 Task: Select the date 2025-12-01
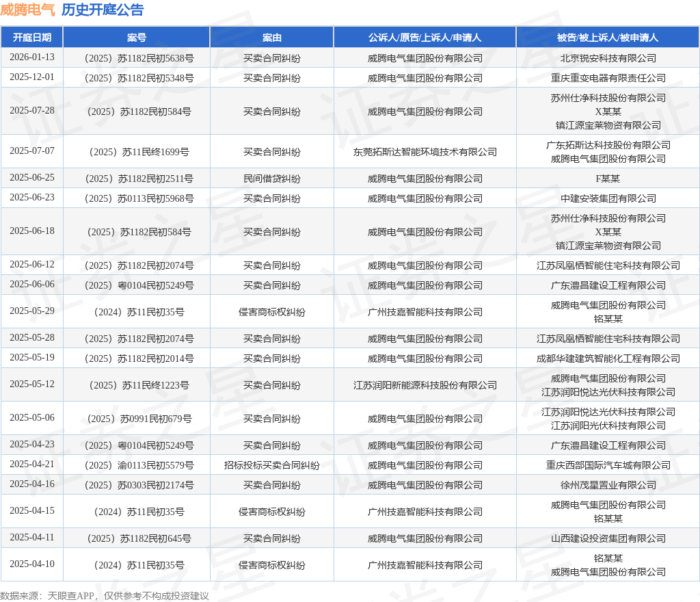point(32,77)
